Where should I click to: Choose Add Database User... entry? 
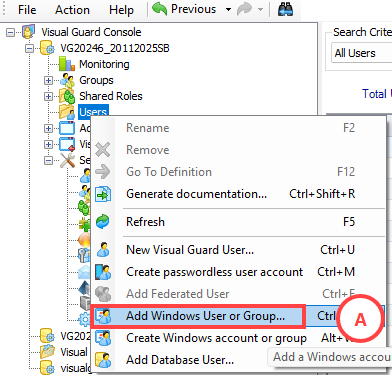[239, 360]
